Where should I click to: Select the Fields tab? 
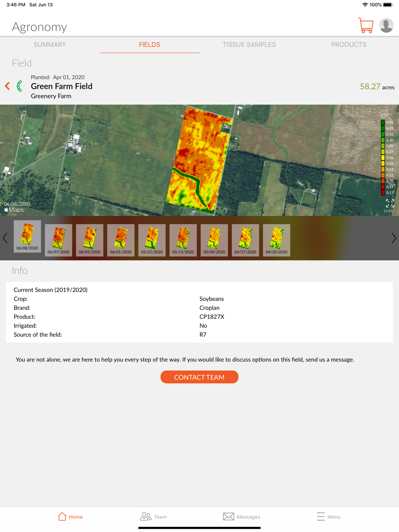[x=150, y=45]
